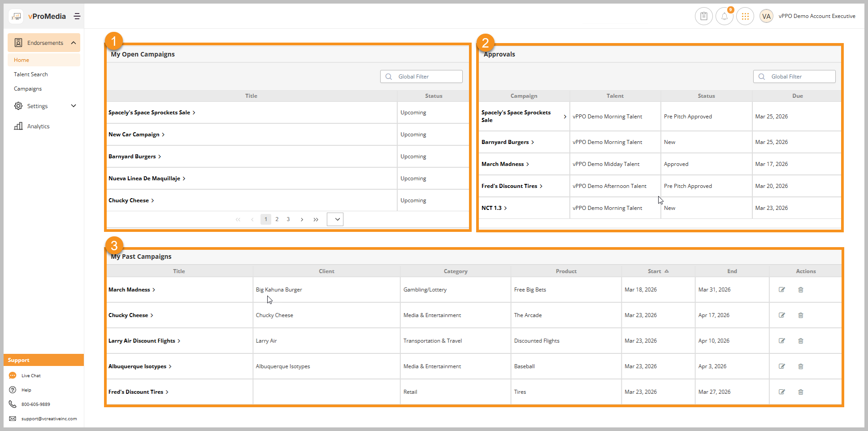Open the notifications bell

[x=724, y=17]
